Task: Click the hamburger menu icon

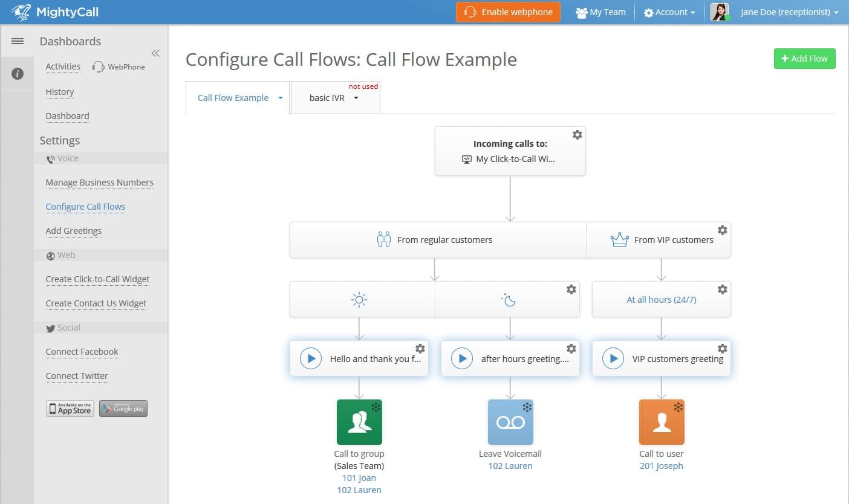Action: coord(18,41)
